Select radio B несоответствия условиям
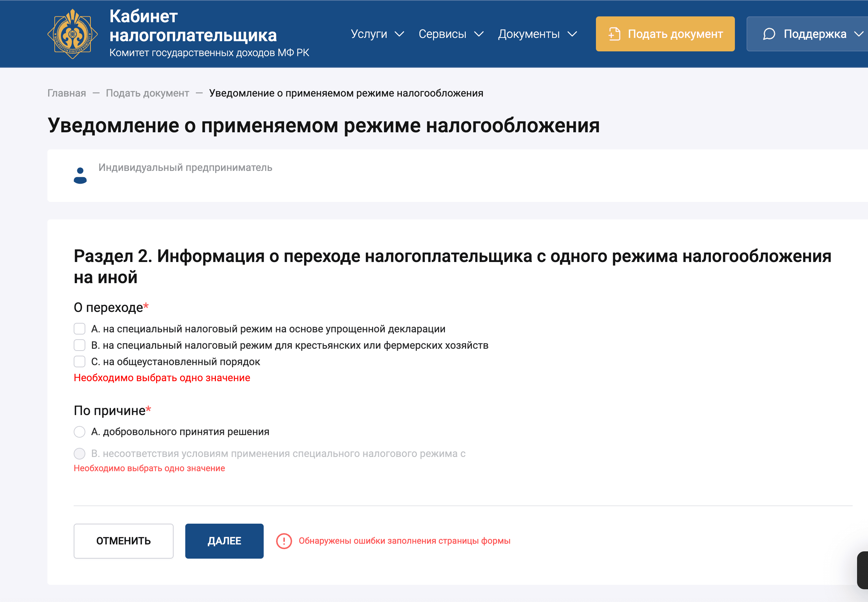This screenshot has height=602, width=868. (x=79, y=453)
